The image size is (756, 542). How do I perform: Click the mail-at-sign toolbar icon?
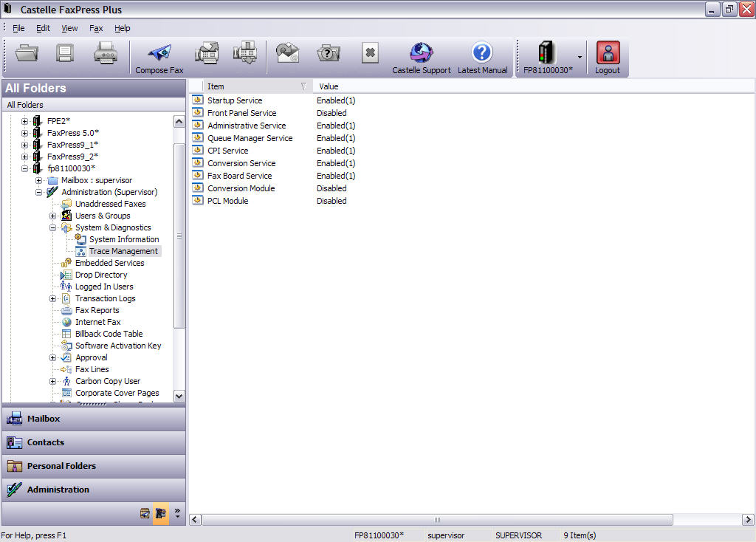tap(287, 52)
